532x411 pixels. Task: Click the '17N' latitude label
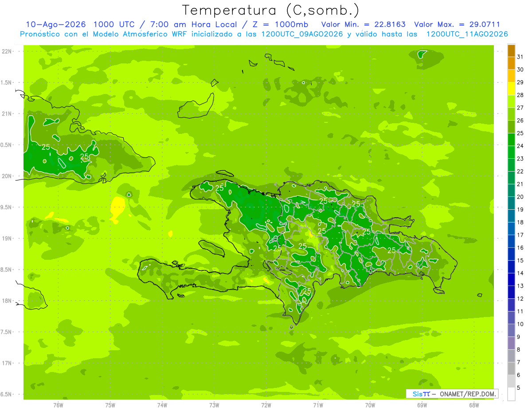coord(7,363)
